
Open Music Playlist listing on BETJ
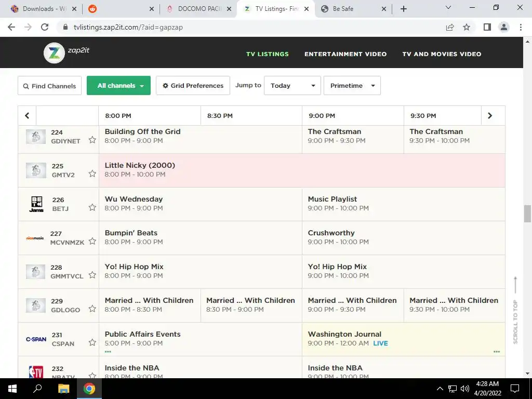pos(403,204)
